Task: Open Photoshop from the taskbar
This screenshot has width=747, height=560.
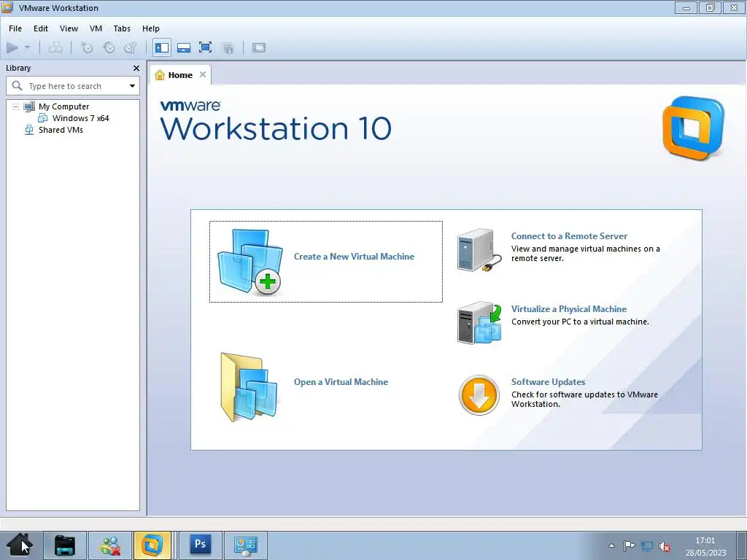Action: coord(200,545)
